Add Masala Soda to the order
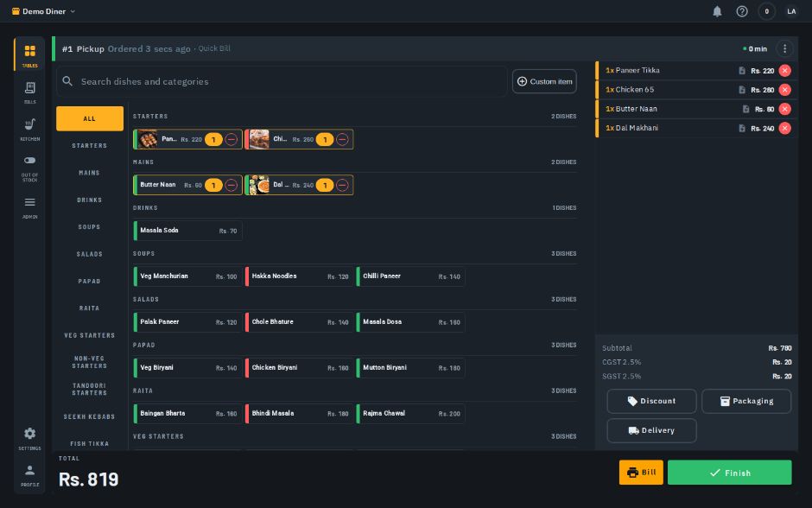 (x=187, y=231)
